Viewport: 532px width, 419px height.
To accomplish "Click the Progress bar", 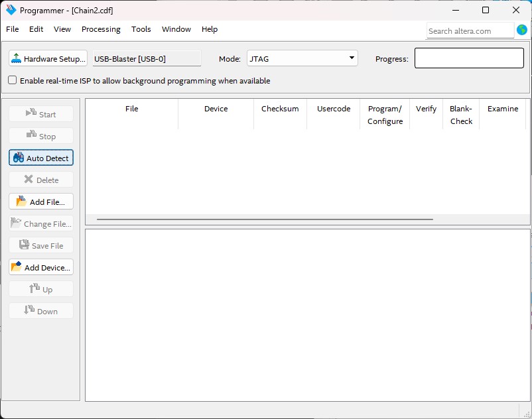I will [469, 58].
